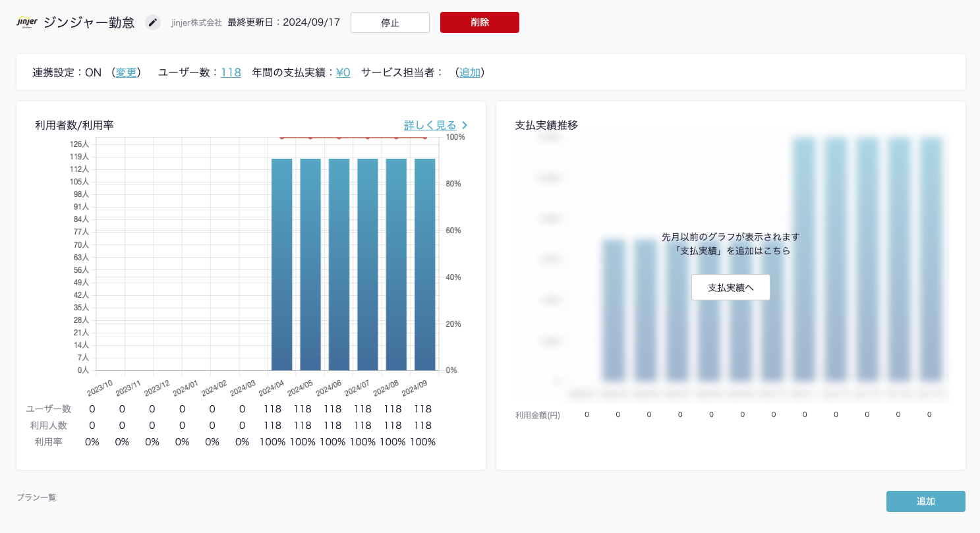
Task: Open the 詳しく見る link
Action: pyautogui.click(x=430, y=125)
